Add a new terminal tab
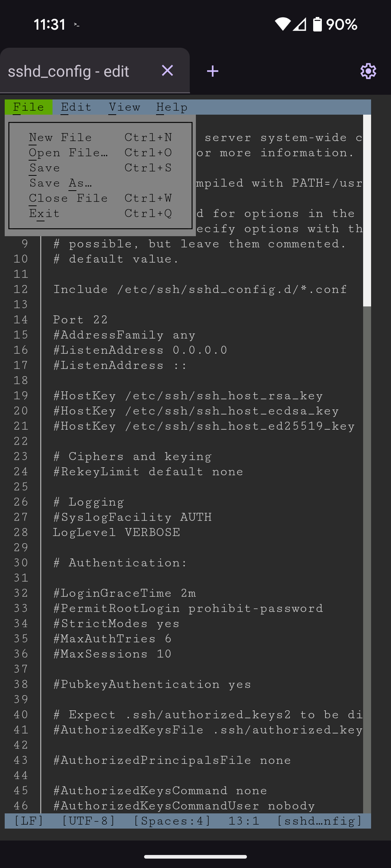Image resolution: width=391 pixels, height=868 pixels. (213, 71)
